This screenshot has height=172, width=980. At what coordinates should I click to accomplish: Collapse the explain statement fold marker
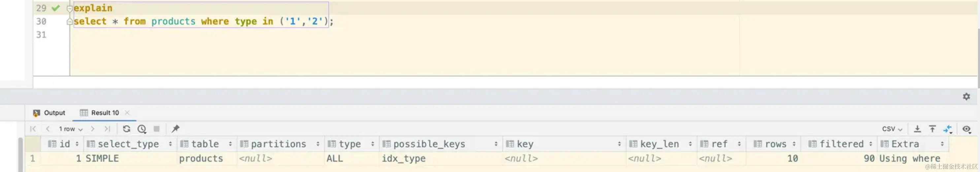[69, 8]
